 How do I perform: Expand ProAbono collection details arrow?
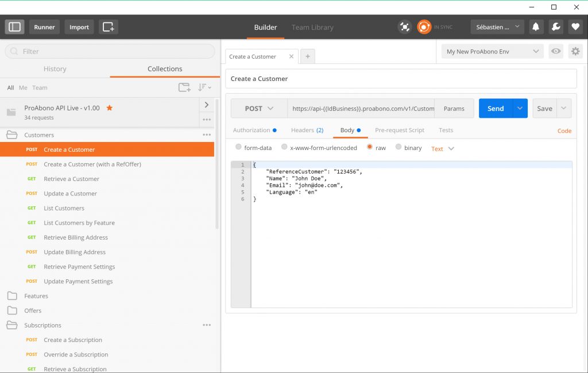tap(207, 105)
